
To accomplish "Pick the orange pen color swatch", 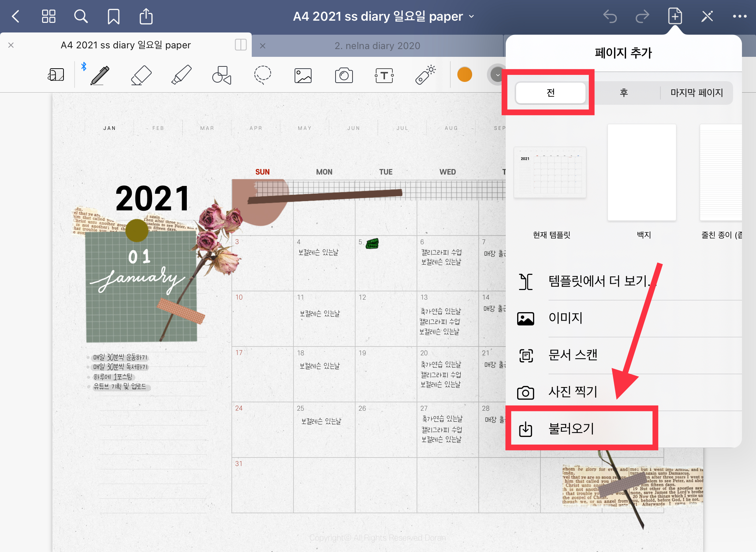I will point(464,75).
